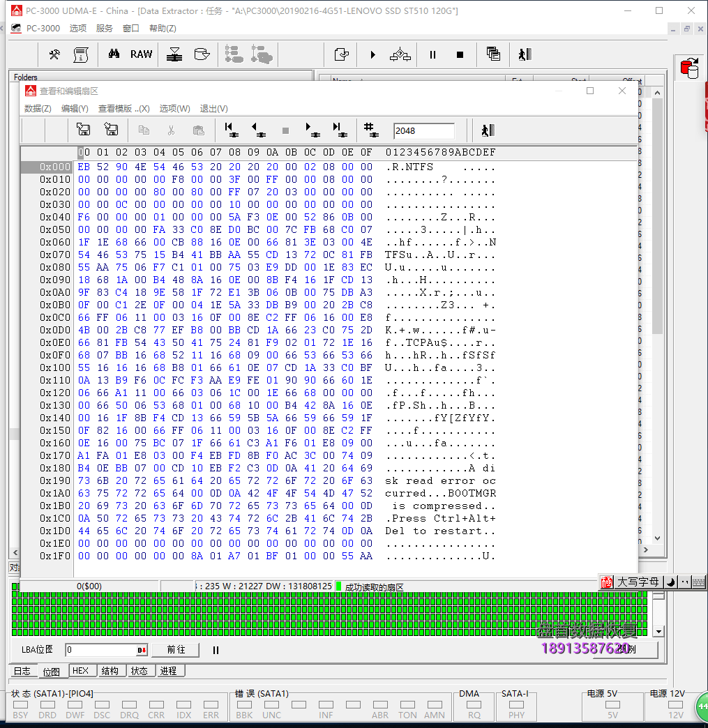Select the 0x1F0 row offset label
The width and height of the screenshot is (708, 728).
(x=55, y=556)
